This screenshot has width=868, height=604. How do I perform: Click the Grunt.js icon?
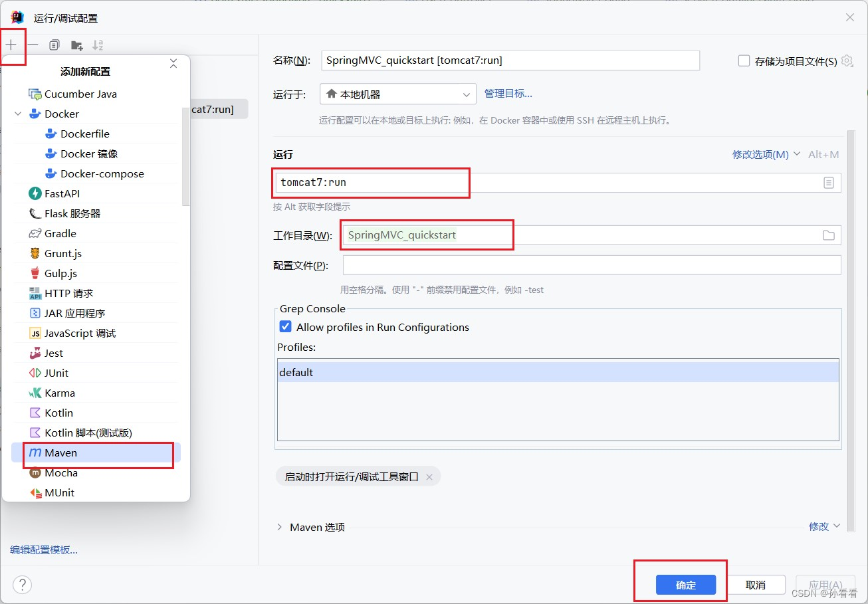pos(35,253)
